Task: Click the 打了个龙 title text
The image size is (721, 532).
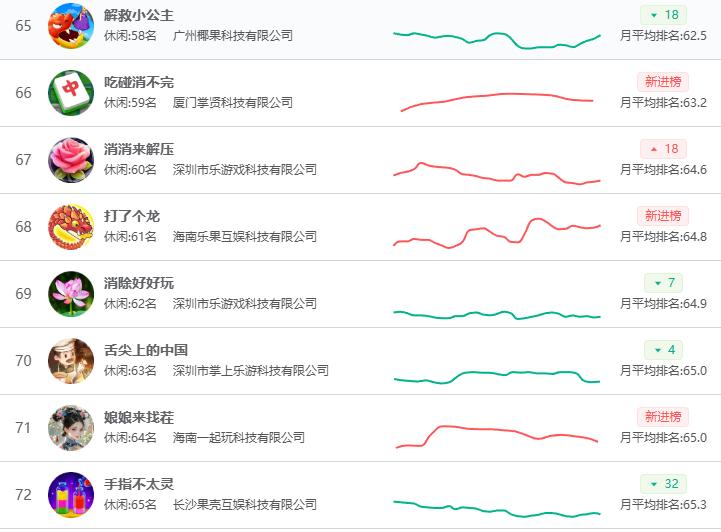Action: pyautogui.click(x=132, y=216)
